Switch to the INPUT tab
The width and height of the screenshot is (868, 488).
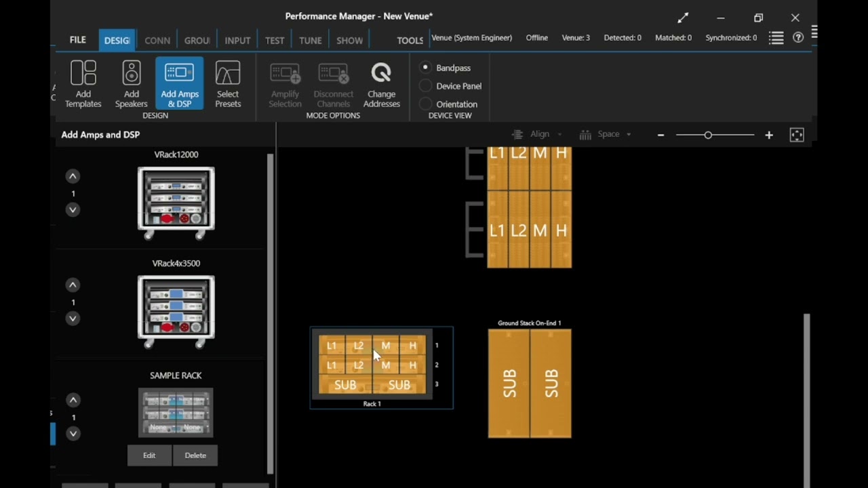point(237,41)
